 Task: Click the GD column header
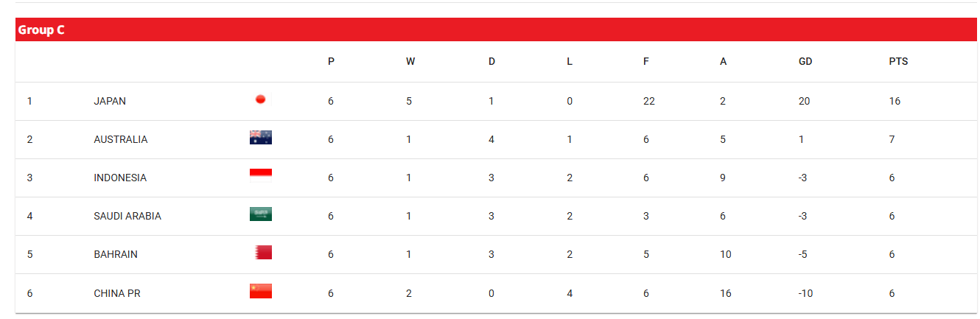(x=805, y=62)
